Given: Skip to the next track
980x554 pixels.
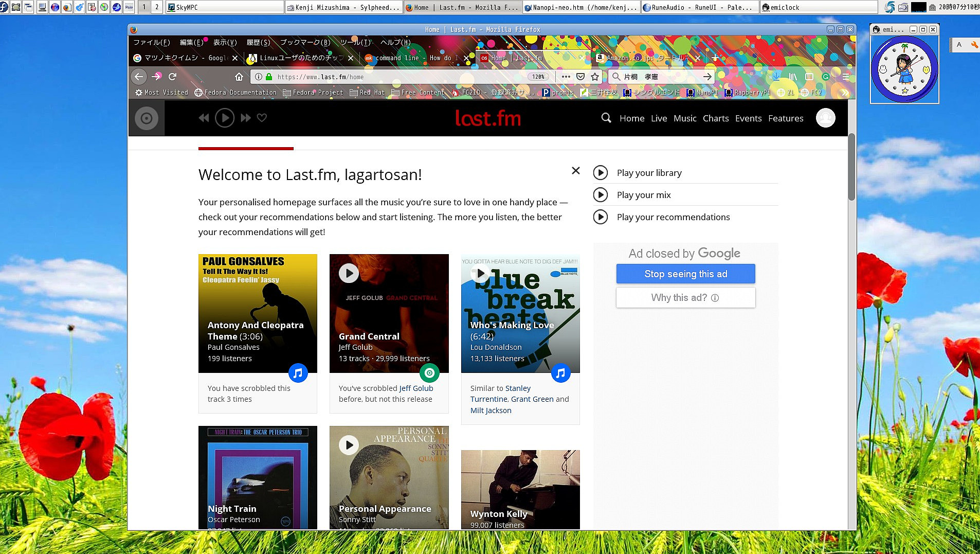Looking at the screenshot, I should [x=245, y=118].
